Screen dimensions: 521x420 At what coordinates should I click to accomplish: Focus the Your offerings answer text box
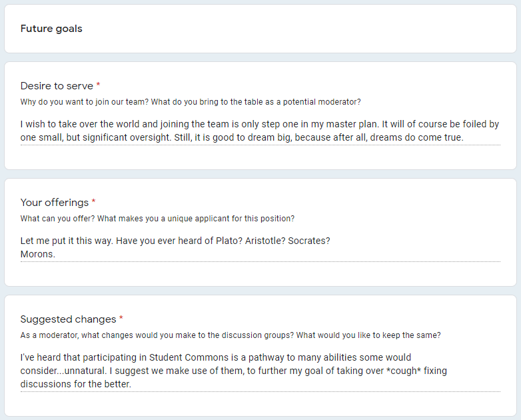[260, 247]
